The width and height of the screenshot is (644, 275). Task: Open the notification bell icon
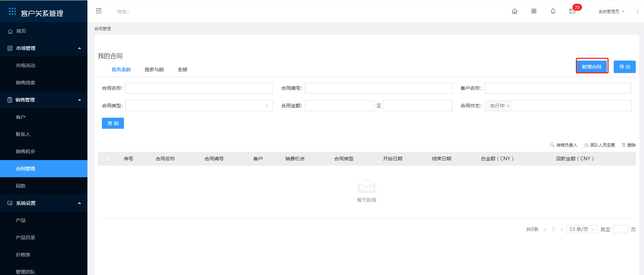[553, 11]
